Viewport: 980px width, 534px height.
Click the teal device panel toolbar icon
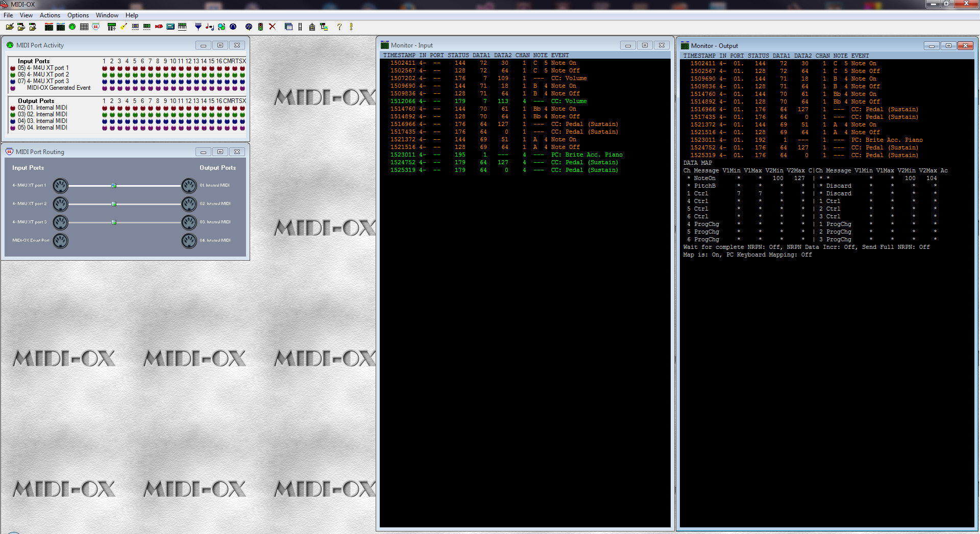170,27
